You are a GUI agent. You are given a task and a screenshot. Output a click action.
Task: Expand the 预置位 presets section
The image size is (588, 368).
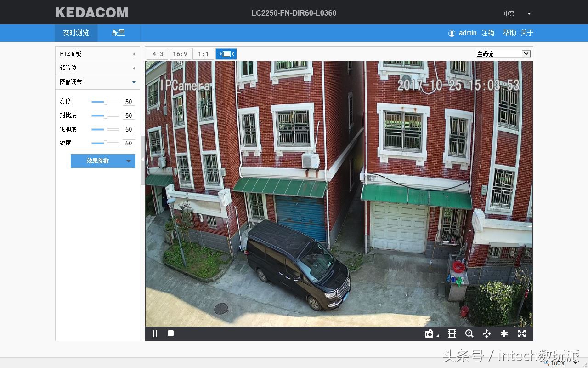97,68
